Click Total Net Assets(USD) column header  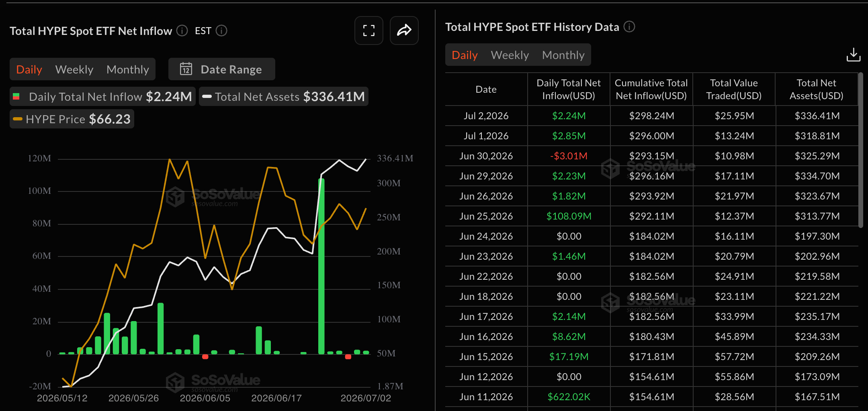point(817,90)
